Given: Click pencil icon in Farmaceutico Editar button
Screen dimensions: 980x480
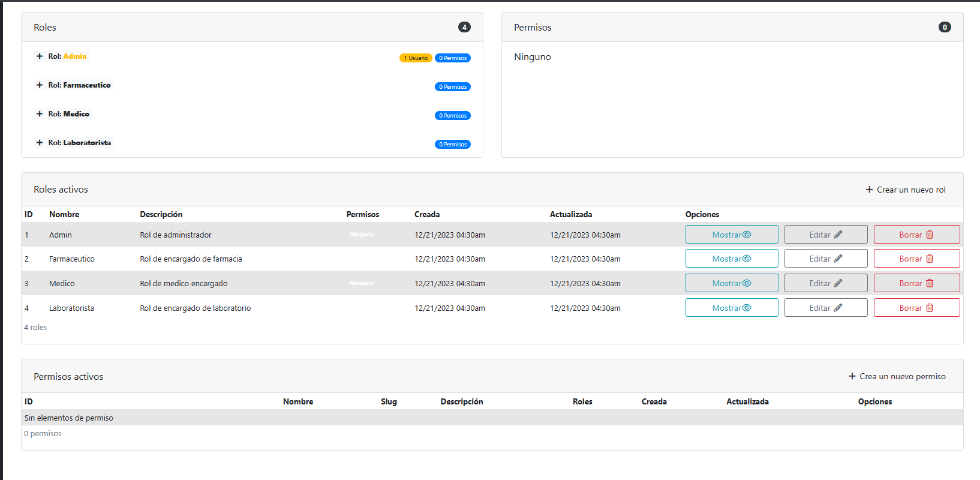Looking at the screenshot, I should click(838, 259).
